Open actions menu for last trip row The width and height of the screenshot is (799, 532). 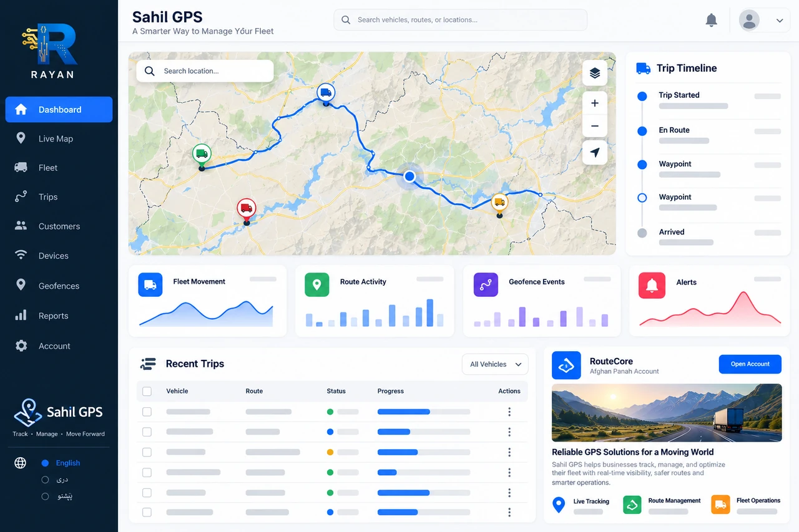tap(509, 512)
